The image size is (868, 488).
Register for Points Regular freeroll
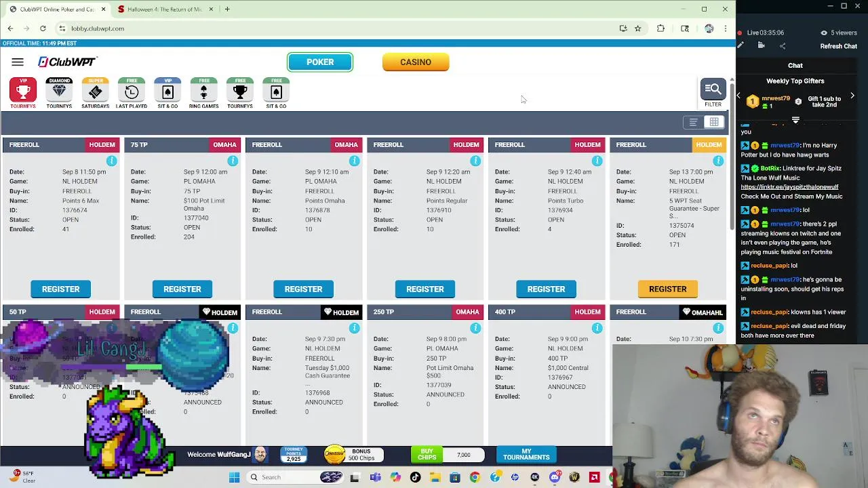click(425, 289)
